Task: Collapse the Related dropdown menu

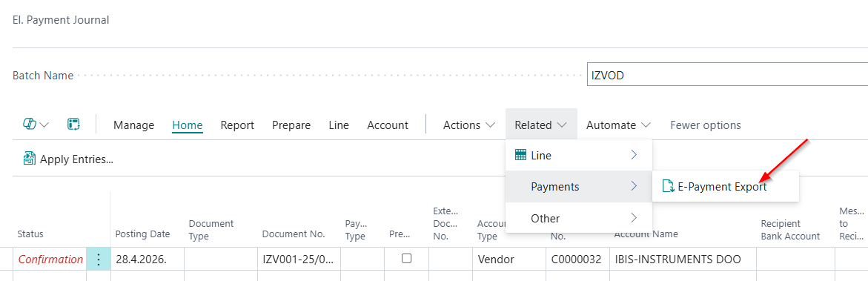Action: (x=541, y=125)
